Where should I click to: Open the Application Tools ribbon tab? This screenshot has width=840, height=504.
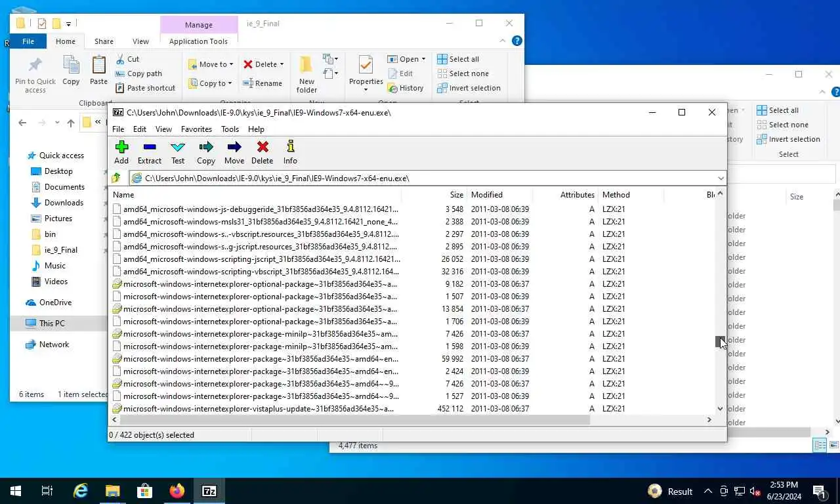pyautogui.click(x=198, y=41)
